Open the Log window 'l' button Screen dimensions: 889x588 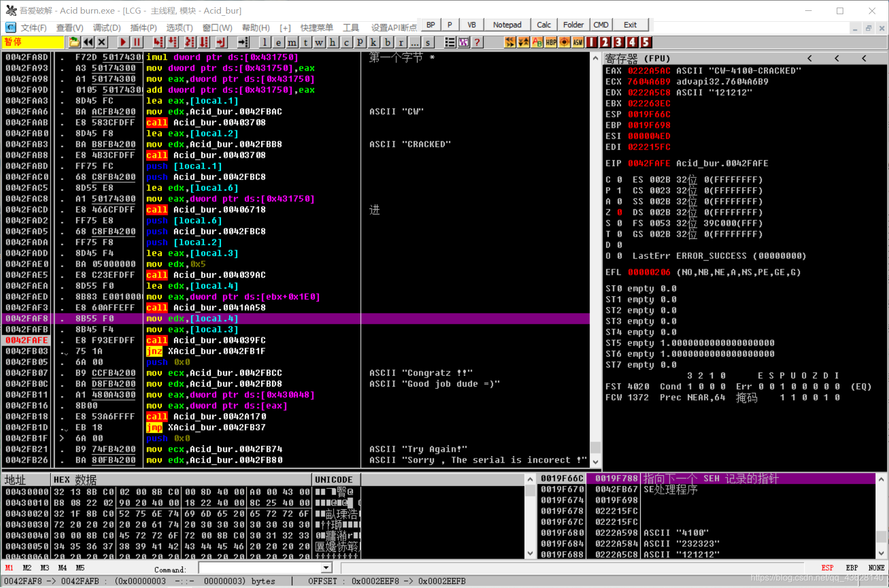click(x=265, y=42)
